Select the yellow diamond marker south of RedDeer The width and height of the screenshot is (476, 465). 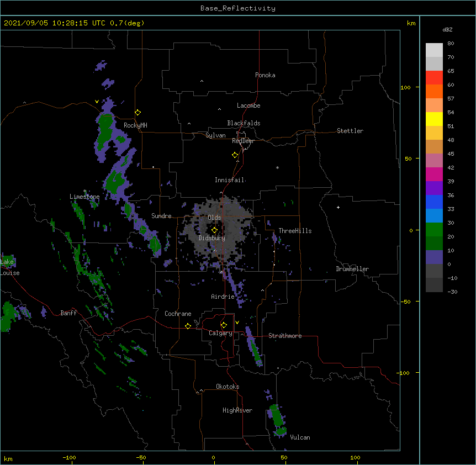(x=235, y=155)
